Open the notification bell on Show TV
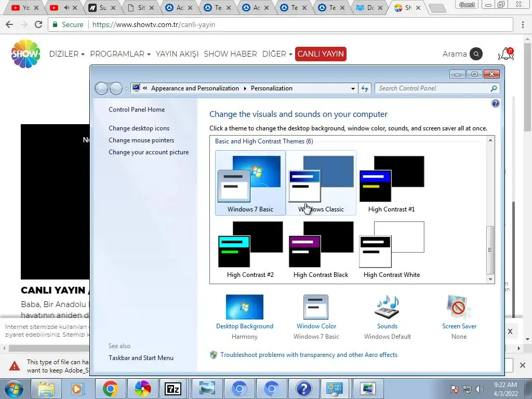The width and height of the screenshot is (532, 399). point(506,54)
